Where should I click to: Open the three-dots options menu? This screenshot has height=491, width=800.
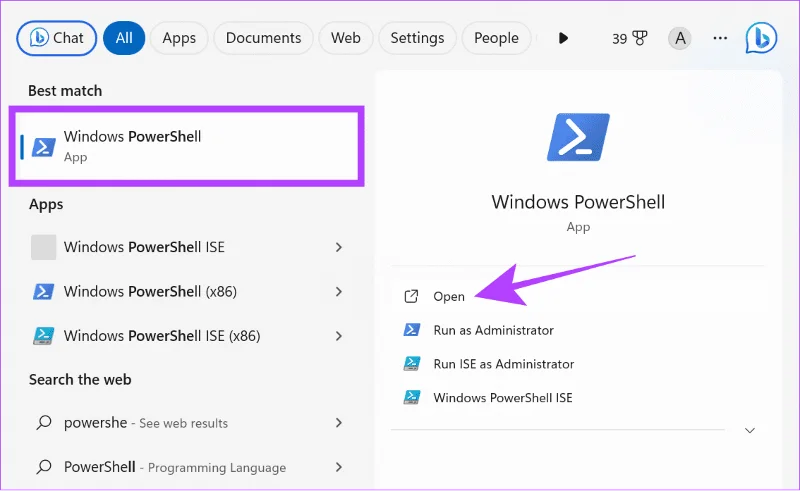720,38
